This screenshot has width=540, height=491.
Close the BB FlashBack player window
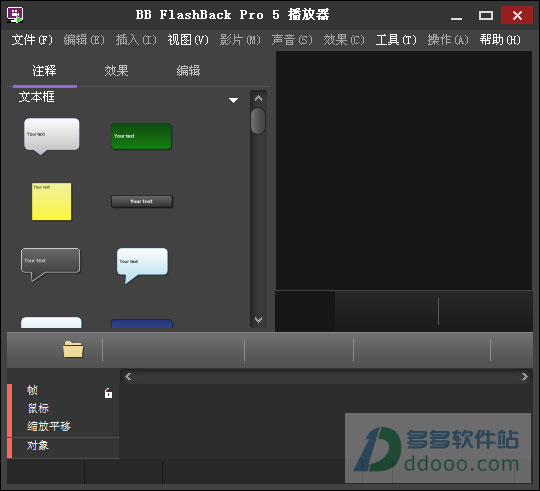pos(517,15)
